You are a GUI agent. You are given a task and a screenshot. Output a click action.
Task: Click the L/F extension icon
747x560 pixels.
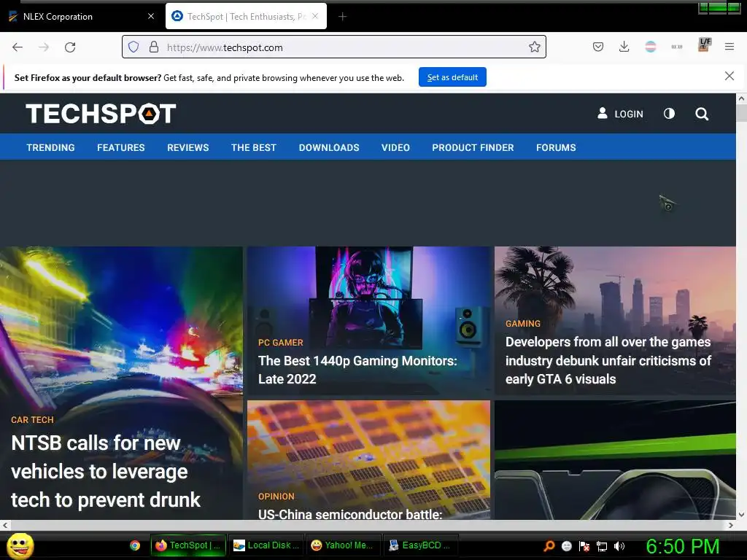point(704,44)
